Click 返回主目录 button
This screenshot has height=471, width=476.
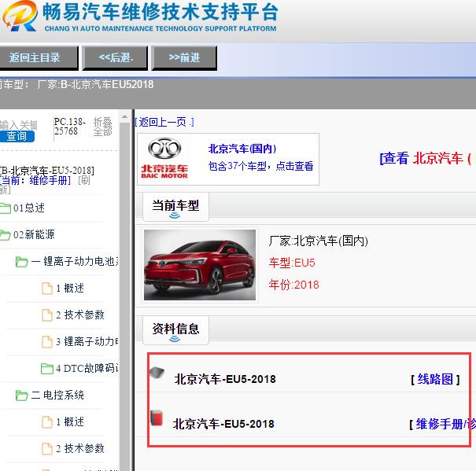[39, 57]
